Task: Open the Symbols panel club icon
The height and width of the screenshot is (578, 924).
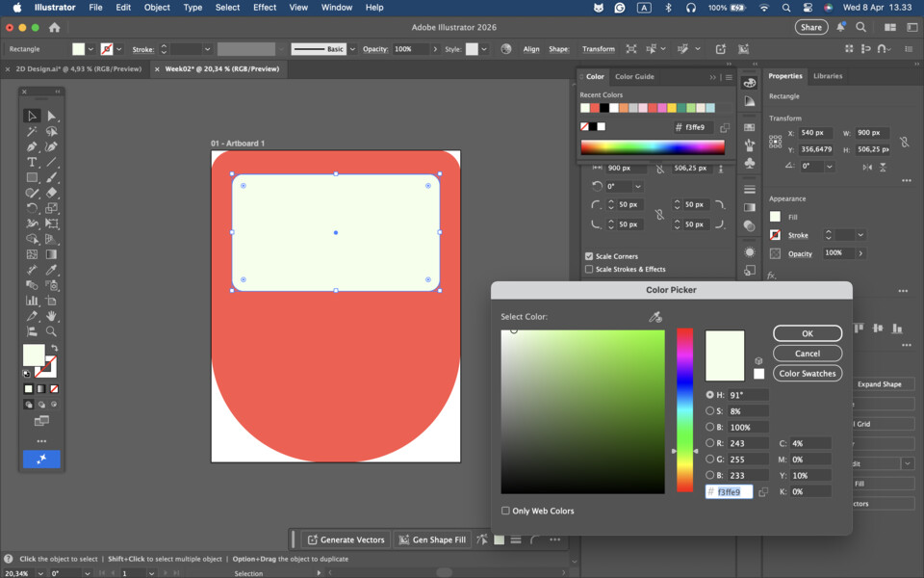Action: pyautogui.click(x=750, y=164)
